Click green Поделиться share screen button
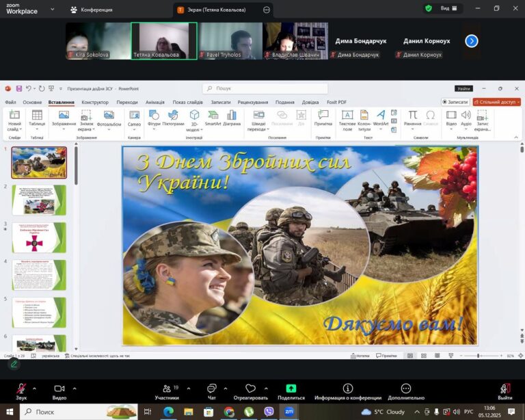Viewport: 525px width, 420px height. tap(291, 391)
